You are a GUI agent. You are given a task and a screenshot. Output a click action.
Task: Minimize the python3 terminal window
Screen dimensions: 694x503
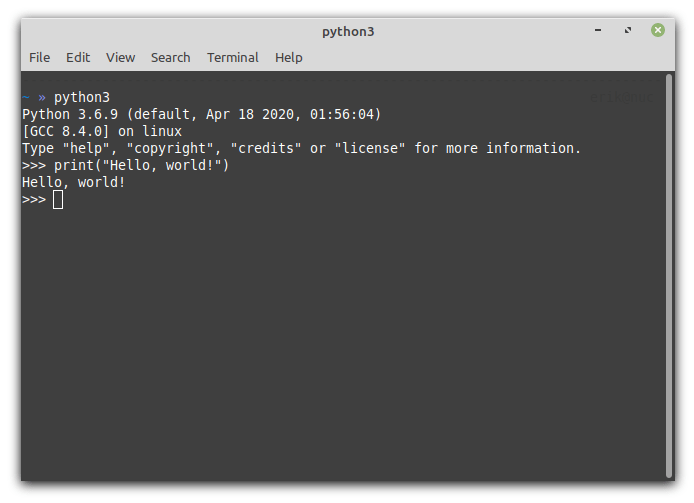pos(598,31)
